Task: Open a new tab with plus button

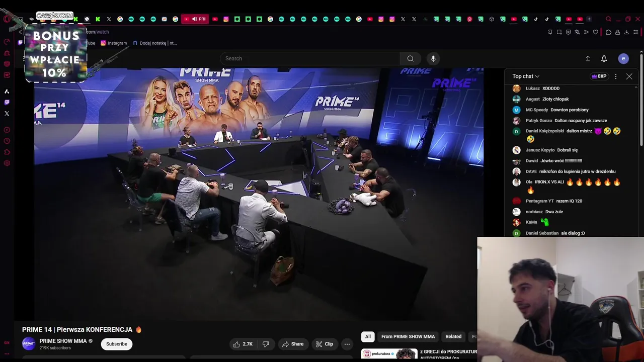Action: (589, 19)
